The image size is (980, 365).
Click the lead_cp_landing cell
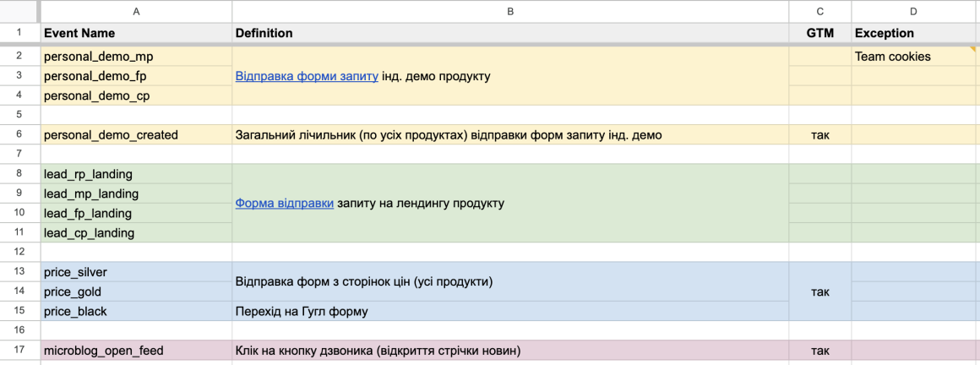click(x=136, y=233)
